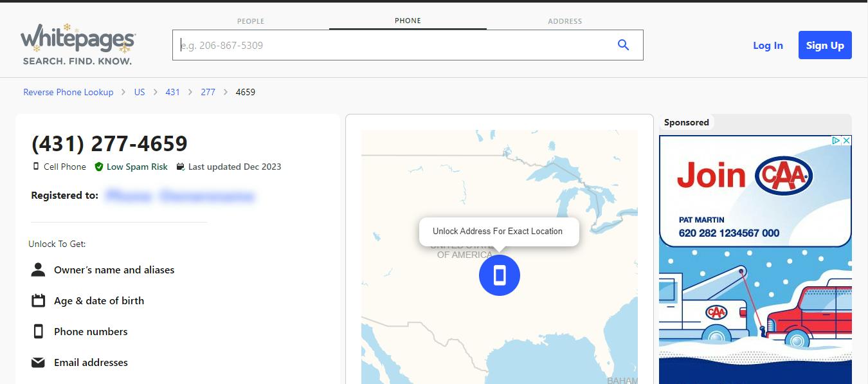Click the Log In link
Viewport: 868px width, 384px height.
click(768, 45)
